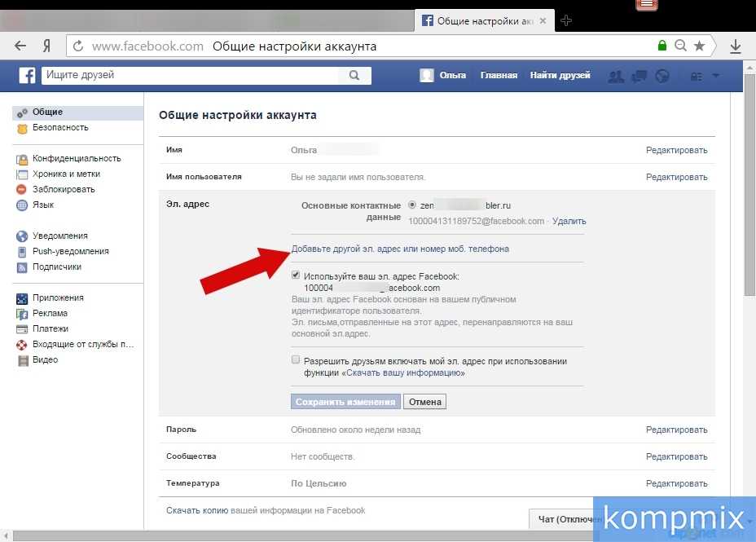Open friend requests icon in header
This screenshot has width=756, height=542.
pos(616,76)
